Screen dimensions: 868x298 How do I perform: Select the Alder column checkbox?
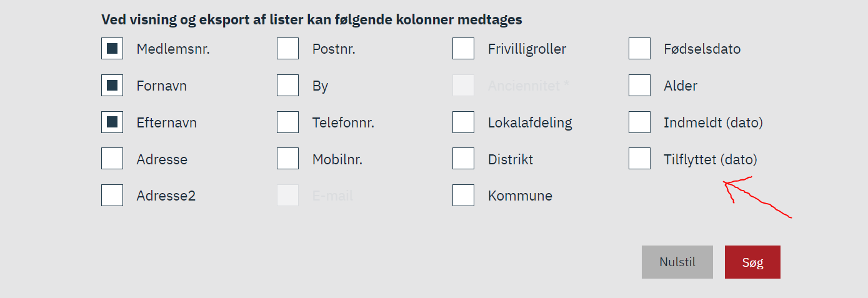639,86
